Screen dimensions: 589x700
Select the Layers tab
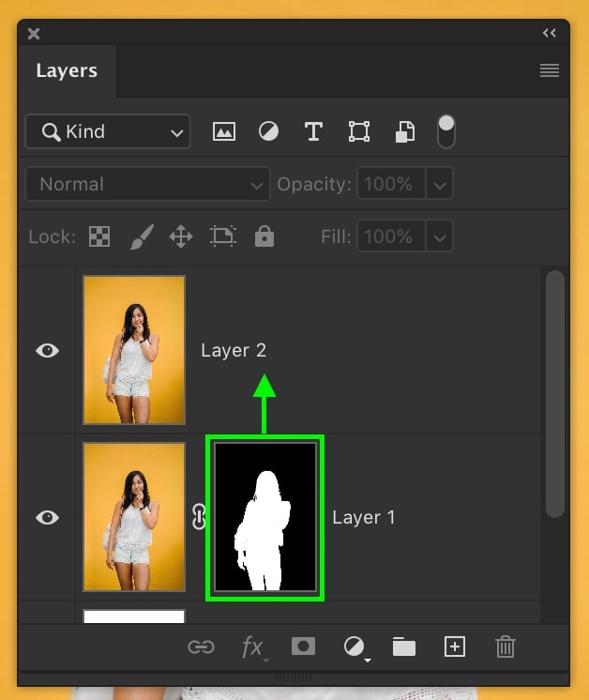point(67,70)
